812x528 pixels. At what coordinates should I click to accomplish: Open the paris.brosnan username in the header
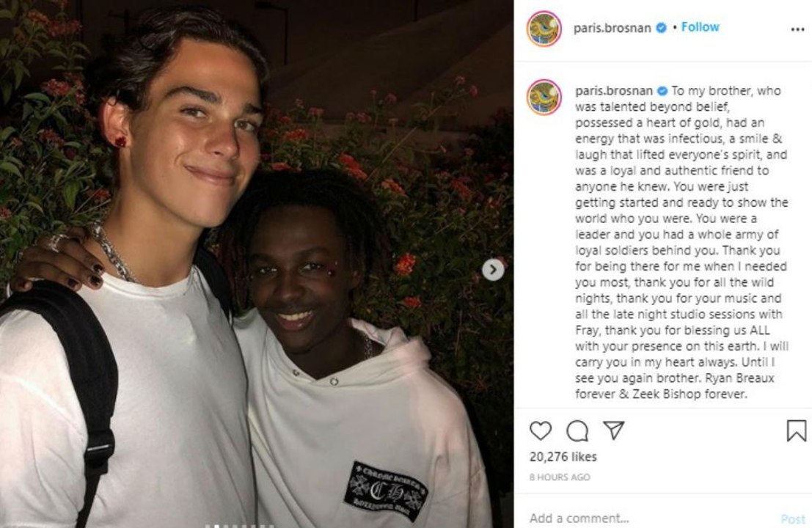pos(612,28)
